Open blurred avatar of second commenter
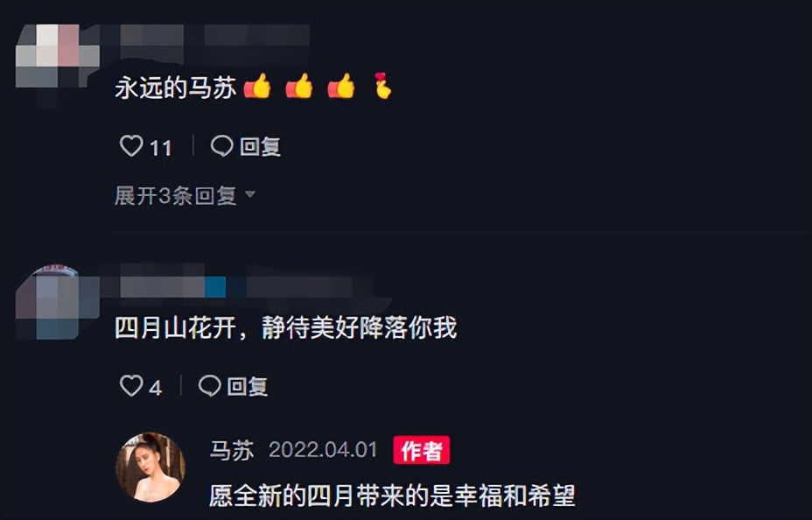812x520 pixels. point(58,302)
